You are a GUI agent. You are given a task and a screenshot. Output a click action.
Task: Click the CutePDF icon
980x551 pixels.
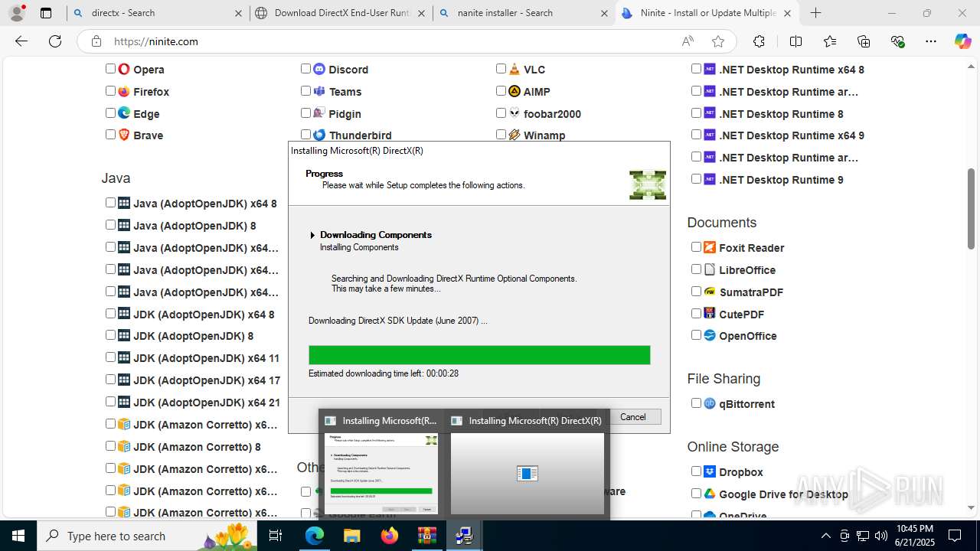(x=710, y=314)
